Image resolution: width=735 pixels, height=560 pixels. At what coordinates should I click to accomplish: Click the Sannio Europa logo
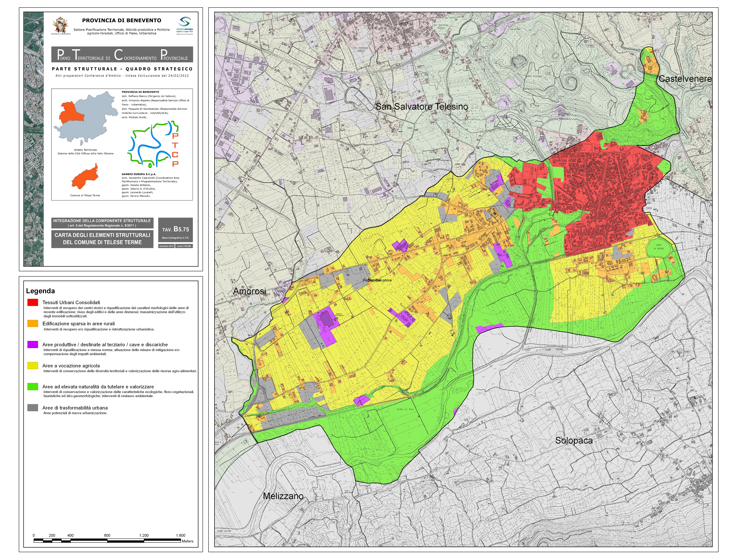(x=185, y=26)
